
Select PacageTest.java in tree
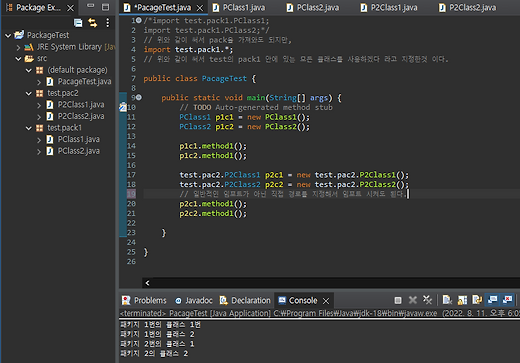coord(84,81)
